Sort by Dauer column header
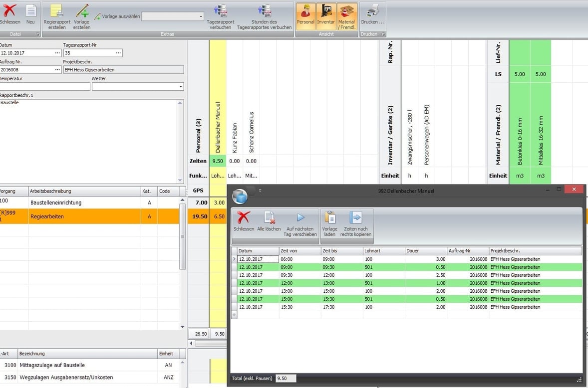The width and height of the screenshot is (588, 388). (x=426, y=251)
